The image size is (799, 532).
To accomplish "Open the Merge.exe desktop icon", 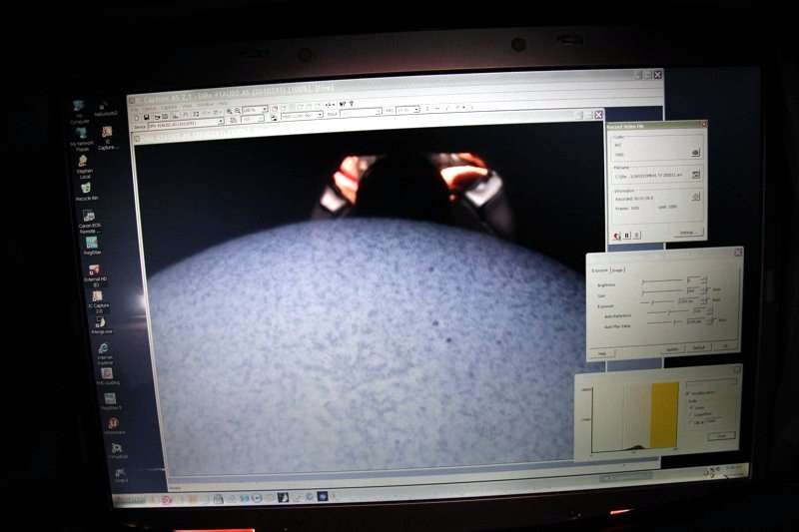I will click(x=101, y=325).
